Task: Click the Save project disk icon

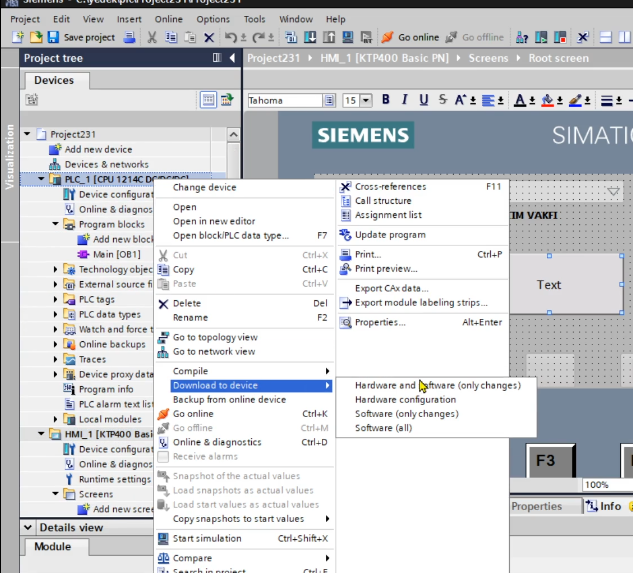Action: [53, 37]
